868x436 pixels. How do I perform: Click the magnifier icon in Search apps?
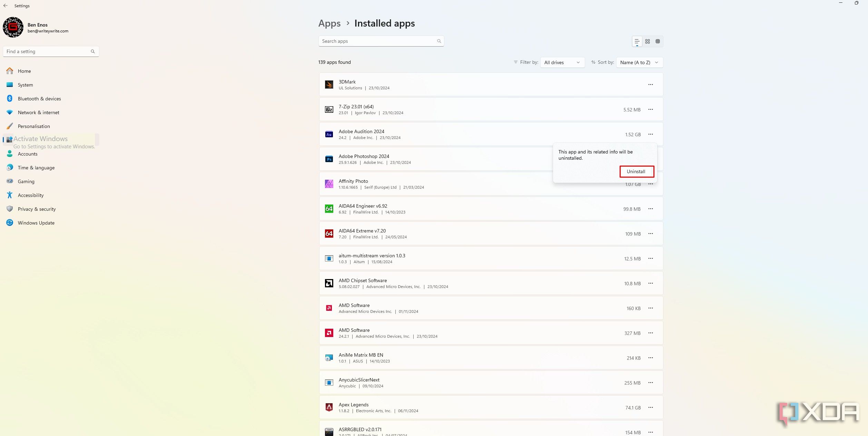pyautogui.click(x=439, y=41)
